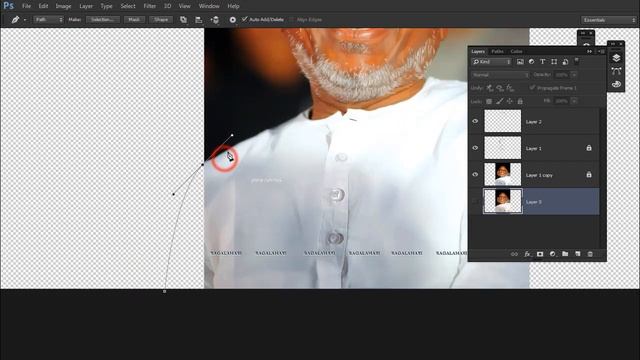Open the Fill slider dropdown arrow
Viewport: 640px width, 360px height.
coord(574,101)
